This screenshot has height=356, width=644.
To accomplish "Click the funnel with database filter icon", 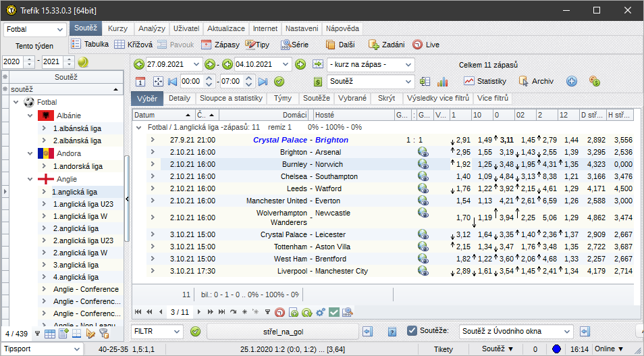I will [x=105, y=334].
